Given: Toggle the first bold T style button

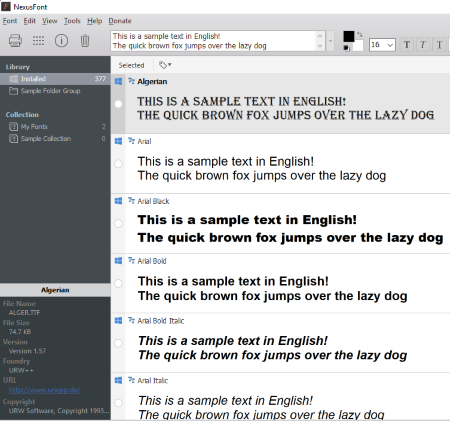Looking at the screenshot, I should tap(407, 45).
